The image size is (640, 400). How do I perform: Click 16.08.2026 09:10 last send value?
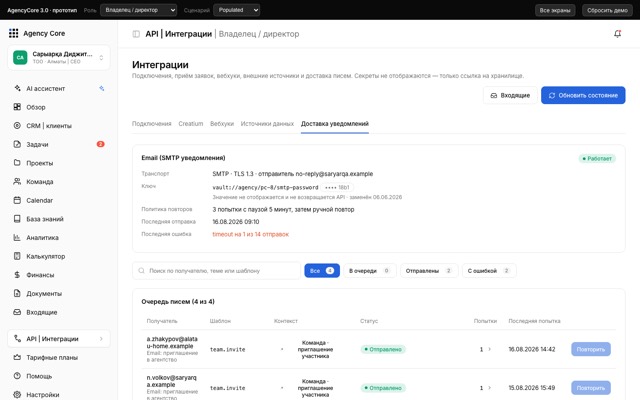click(x=236, y=222)
